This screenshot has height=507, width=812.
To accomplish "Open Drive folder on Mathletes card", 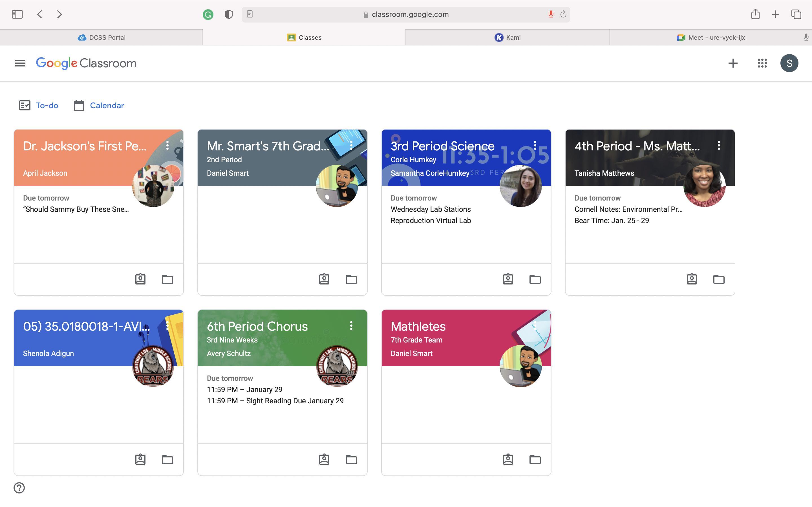I will point(535,459).
